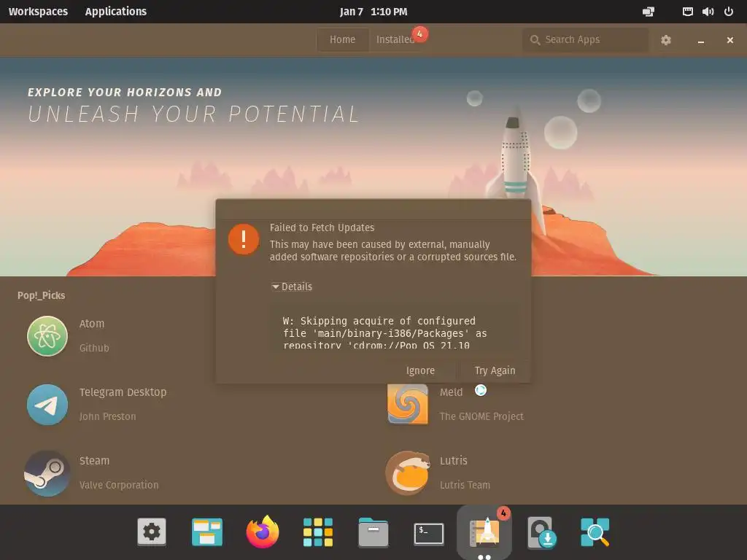The image size is (747, 560).
Task: Open the disk installer dock icon
Action: coord(542,532)
